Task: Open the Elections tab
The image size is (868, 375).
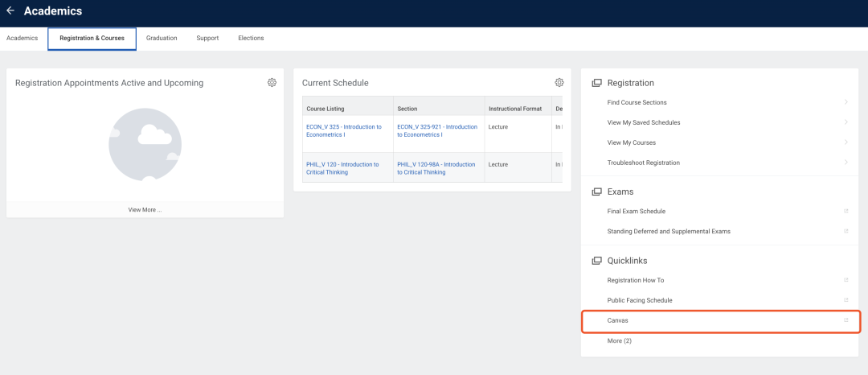Action: click(251, 38)
